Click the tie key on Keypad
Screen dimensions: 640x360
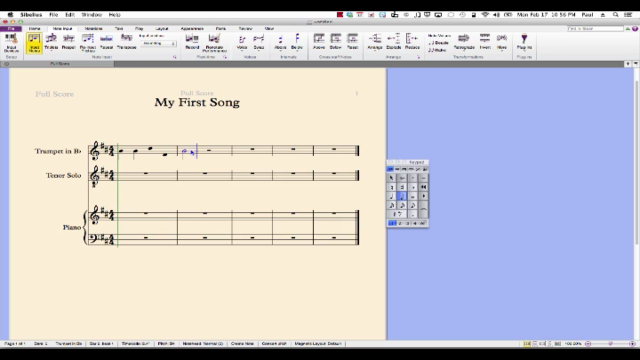tap(423, 209)
